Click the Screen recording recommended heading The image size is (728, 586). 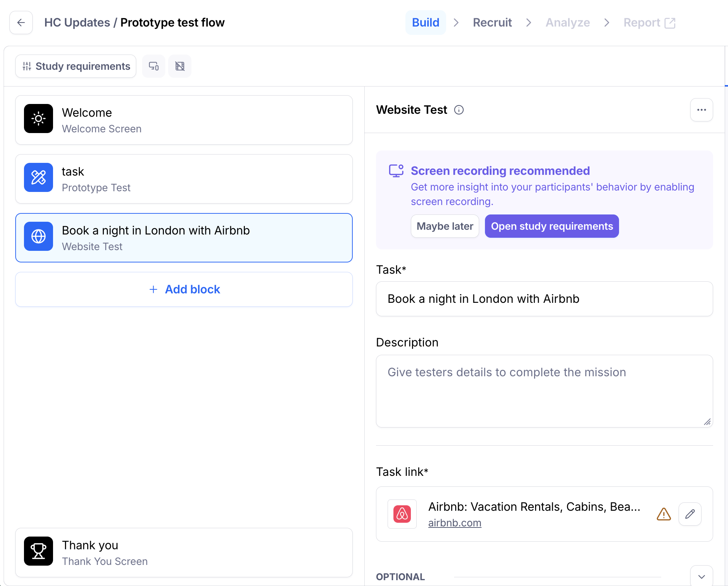pyautogui.click(x=500, y=171)
